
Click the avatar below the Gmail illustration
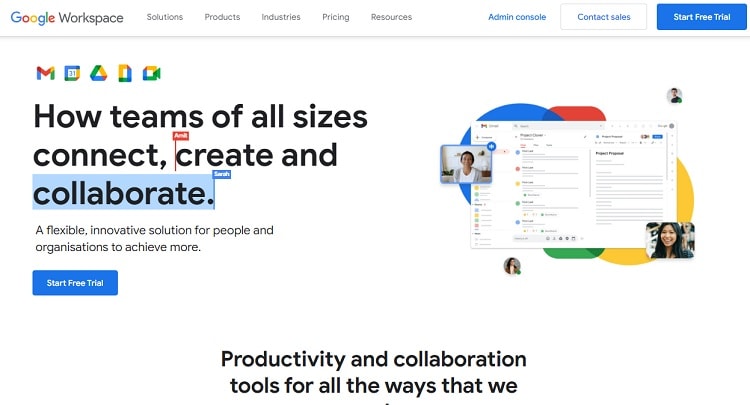pos(512,266)
